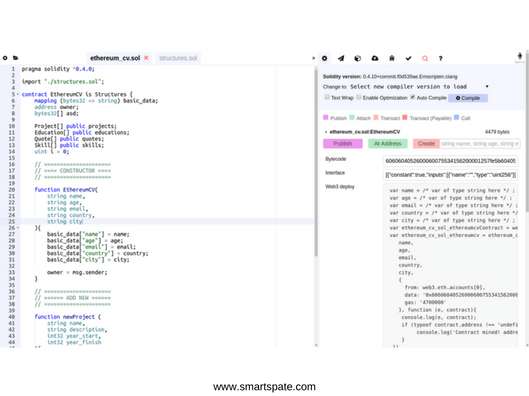This screenshot has width=529, height=396.
Task: Open the compile settings gear tab
Action: click(x=325, y=58)
